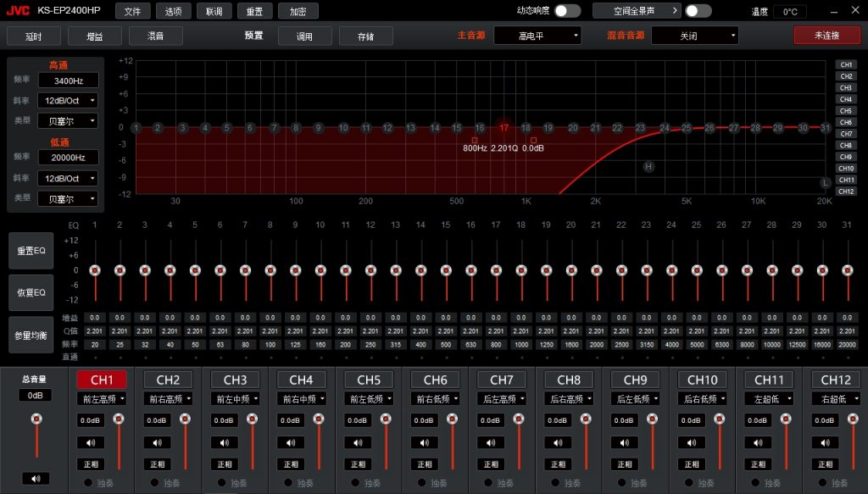Open the 加密 menu
Viewport: 868px width, 494px height.
pyautogui.click(x=298, y=11)
